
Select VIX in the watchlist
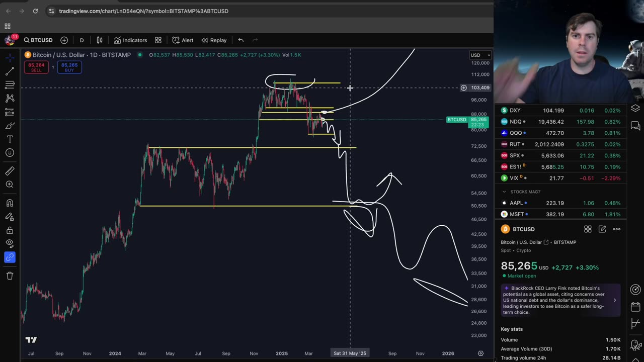(560, 178)
